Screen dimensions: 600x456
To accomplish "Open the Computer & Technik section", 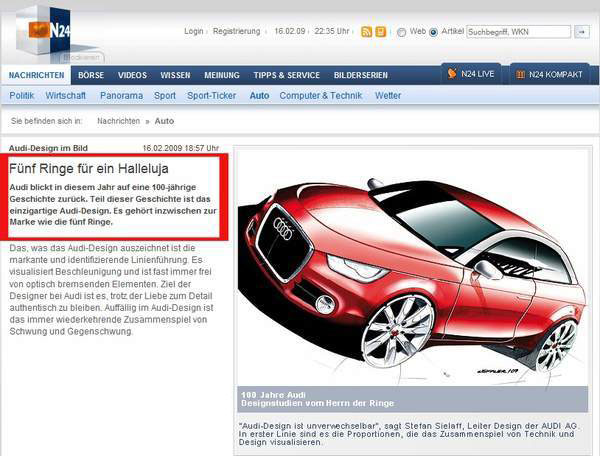I will coord(321,96).
